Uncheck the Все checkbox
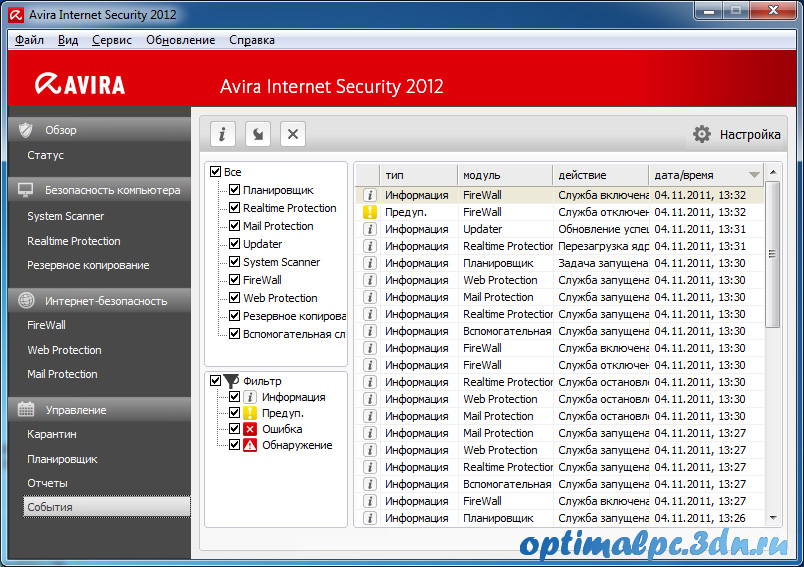This screenshot has width=804, height=567. click(x=215, y=172)
